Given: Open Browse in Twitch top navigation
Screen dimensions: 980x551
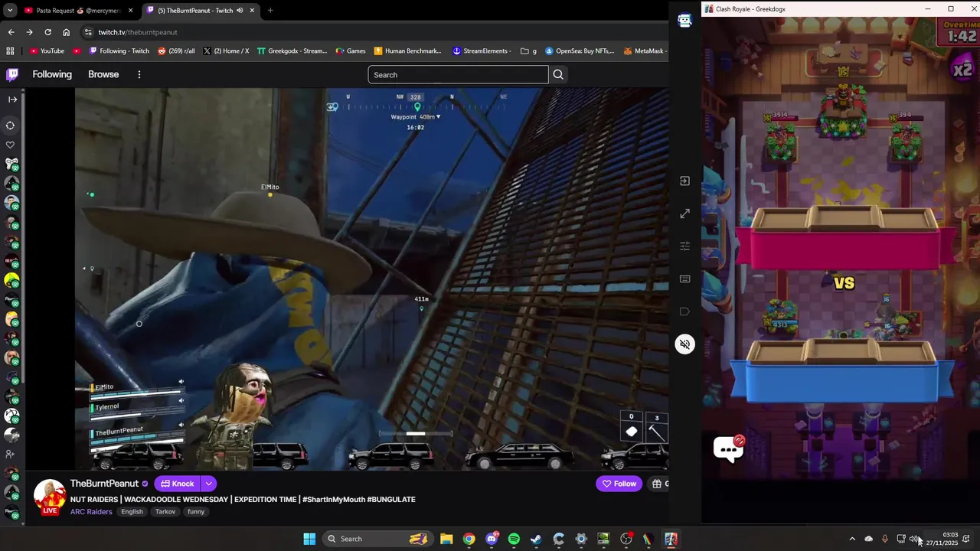Looking at the screenshot, I should click(103, 74).
